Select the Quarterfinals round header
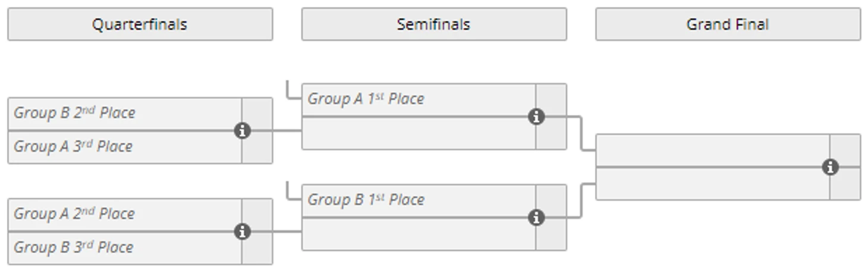This screenshot has width=868, height=272. pos(140,24)
